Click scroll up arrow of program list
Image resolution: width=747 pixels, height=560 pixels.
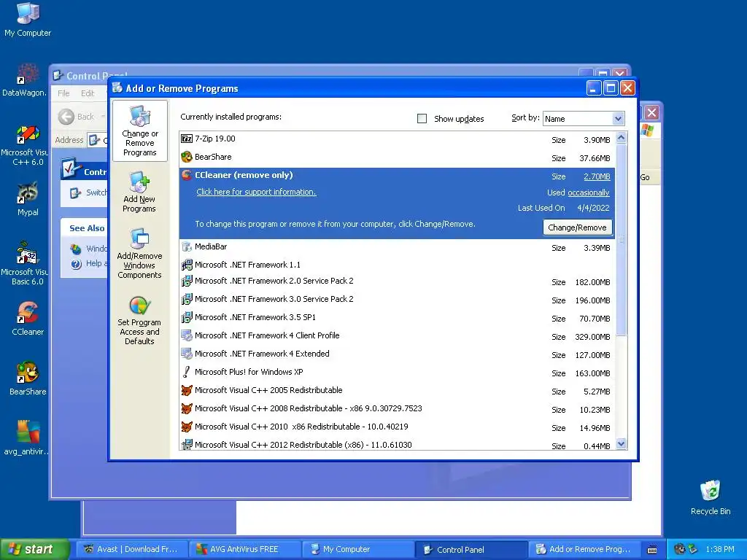click(x=621, y=138)
